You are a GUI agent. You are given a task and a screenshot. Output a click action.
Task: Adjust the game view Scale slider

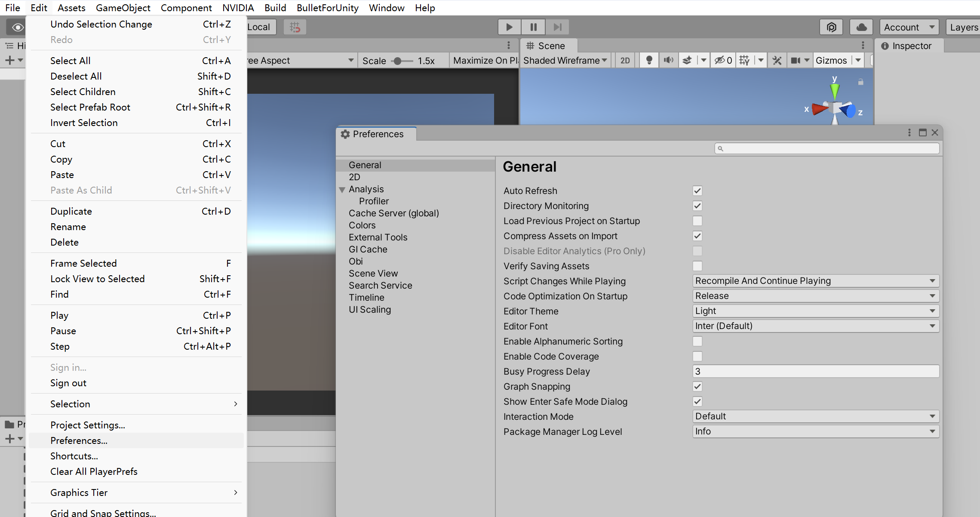pyautogui.click(x=398, y=61)
